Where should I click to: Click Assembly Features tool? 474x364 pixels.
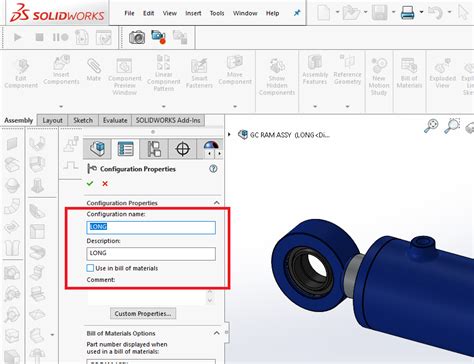(315, 70)
